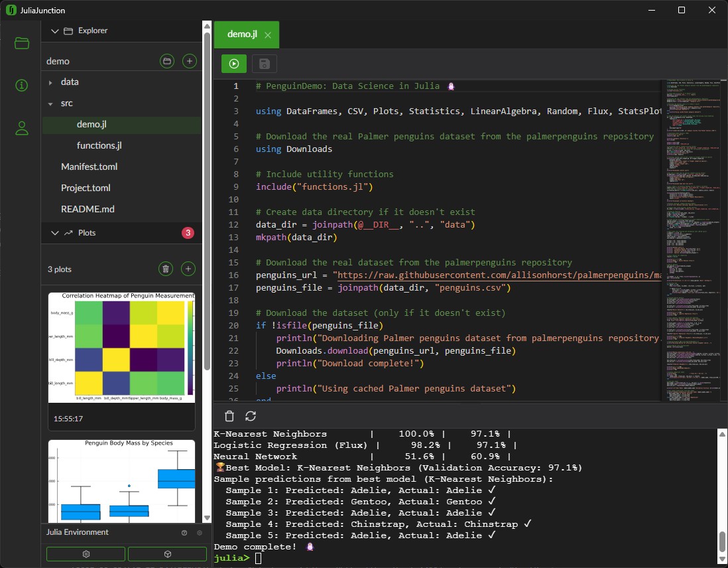This screenshot has height=568, width=728.
Task: Click the Plots trend-line icon
Action: (x=68, y=233)
